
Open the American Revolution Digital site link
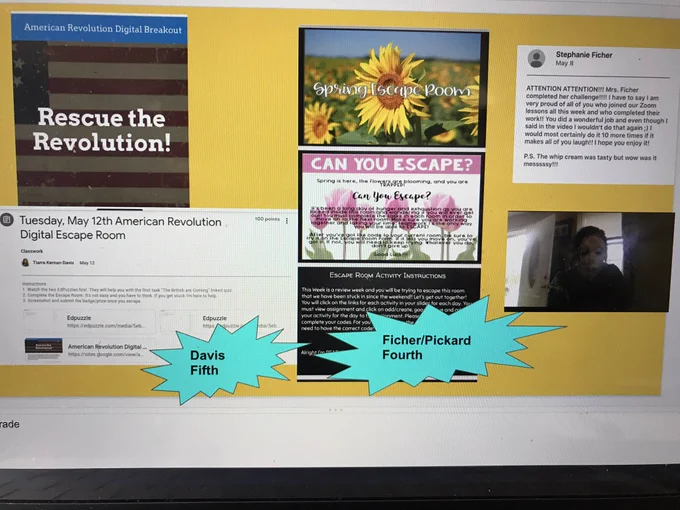pyautogui.click(x=107, y=350)
